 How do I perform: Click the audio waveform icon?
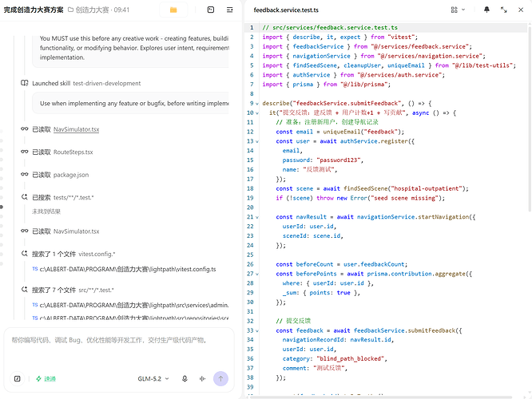tap(202, 379)
